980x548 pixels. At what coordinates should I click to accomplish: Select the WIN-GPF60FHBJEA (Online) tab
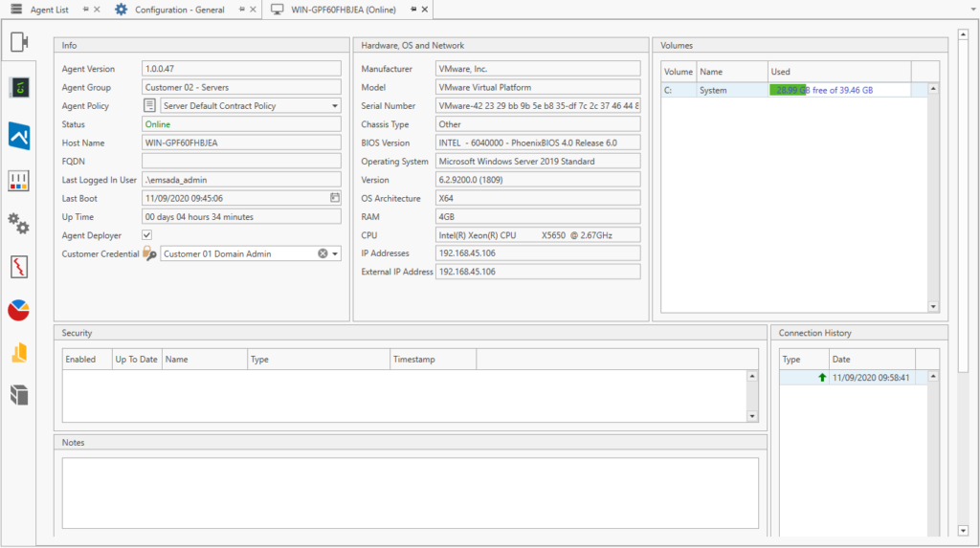click(x=344, y=10)
